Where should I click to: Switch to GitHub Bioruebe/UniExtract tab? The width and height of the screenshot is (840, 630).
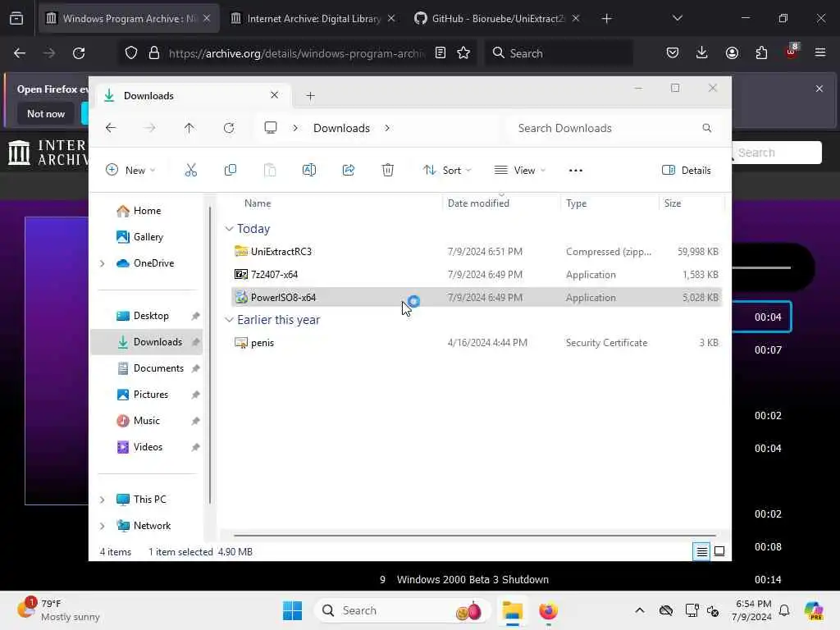coord(496,19)
